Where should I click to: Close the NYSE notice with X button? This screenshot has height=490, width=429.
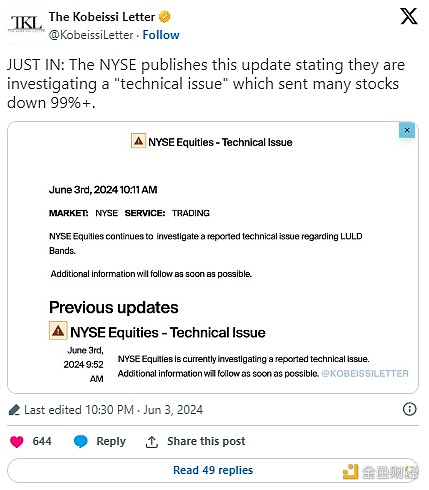tap(407, 130)
